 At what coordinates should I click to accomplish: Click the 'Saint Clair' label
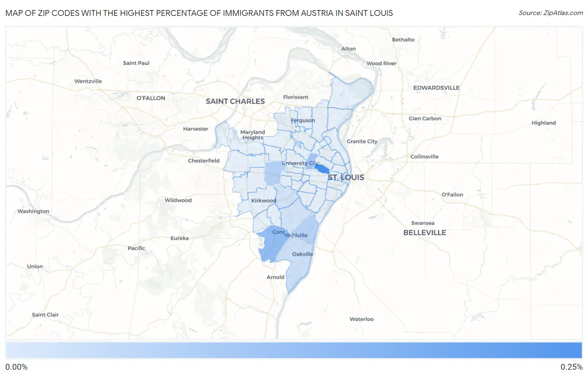click(45, 315)
